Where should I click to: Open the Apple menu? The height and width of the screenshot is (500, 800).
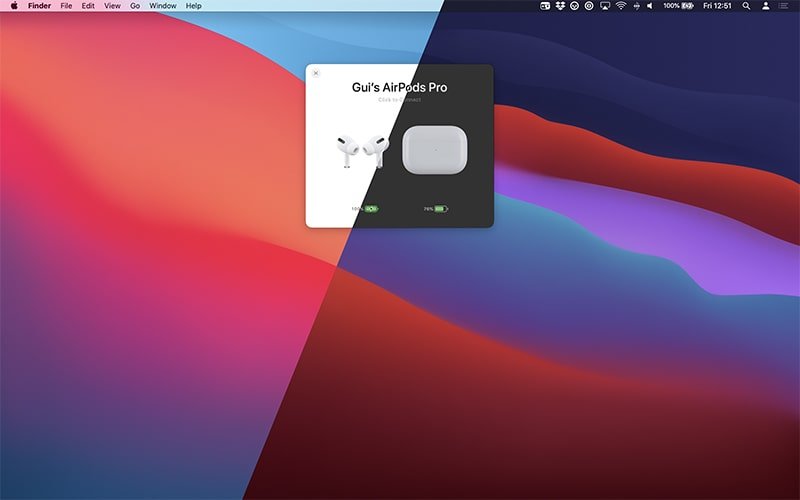(13, 6)
